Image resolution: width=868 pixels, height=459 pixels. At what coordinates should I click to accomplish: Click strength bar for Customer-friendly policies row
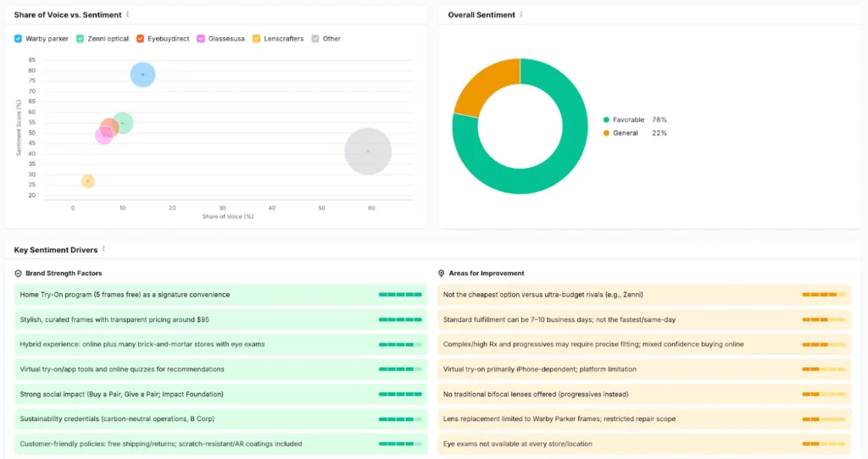[x=400, y=444]
